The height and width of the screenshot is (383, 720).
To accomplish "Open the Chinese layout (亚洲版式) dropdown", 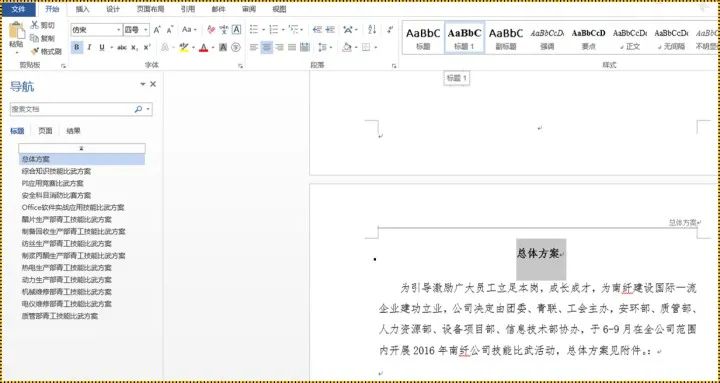I will coord(350,30).
